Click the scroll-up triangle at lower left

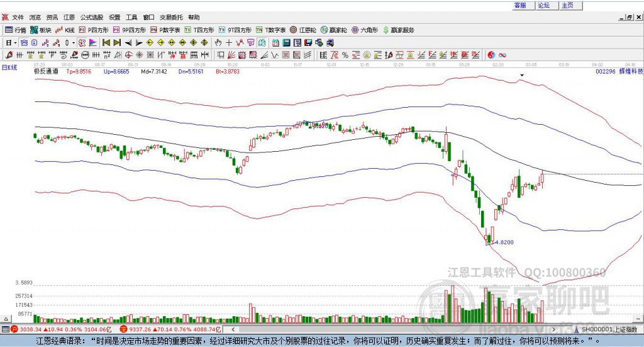tap(6, 319)
